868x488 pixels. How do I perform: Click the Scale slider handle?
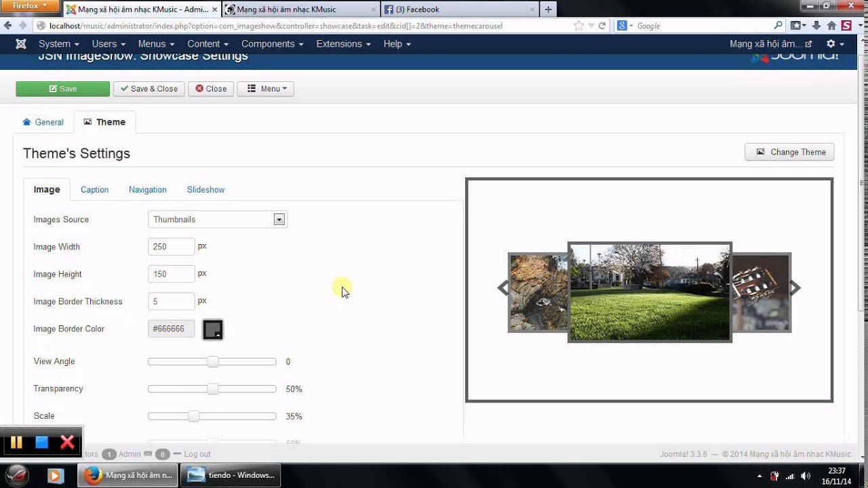[193, 415]
